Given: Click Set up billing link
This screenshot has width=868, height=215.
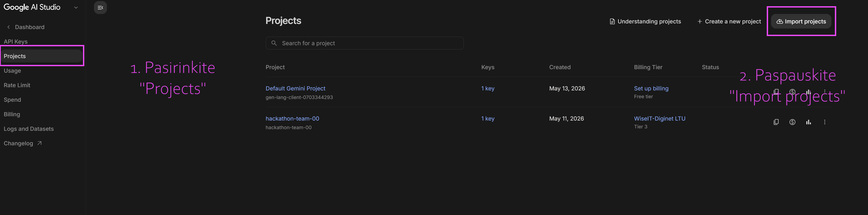Looking at the screenshot, I should point(651,89).
